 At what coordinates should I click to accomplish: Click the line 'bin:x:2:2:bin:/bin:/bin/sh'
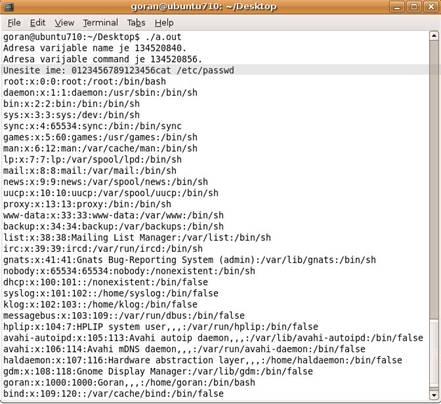71,104
